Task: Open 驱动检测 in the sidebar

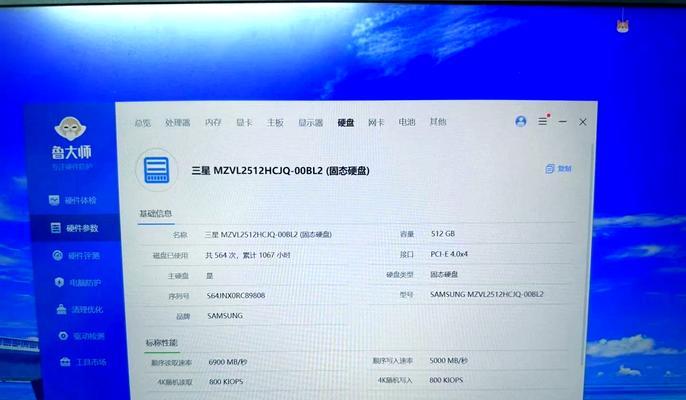Action: point(81,336)
